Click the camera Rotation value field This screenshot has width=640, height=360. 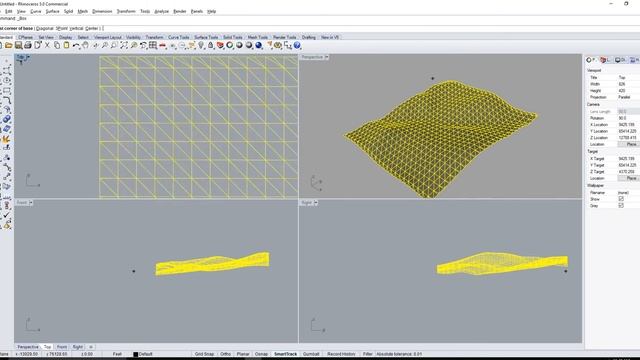click(628, 118)
